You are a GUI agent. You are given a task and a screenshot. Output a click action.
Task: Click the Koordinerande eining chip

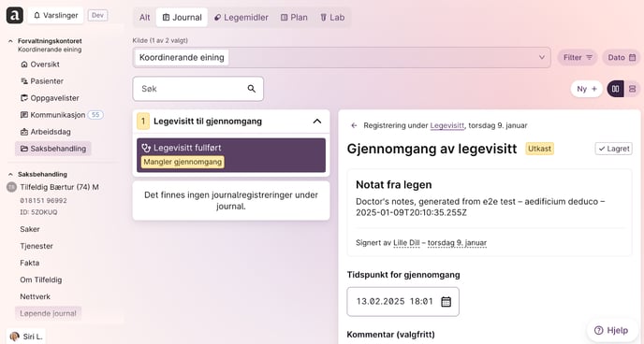pyautogui.click(x=182, y=57)
